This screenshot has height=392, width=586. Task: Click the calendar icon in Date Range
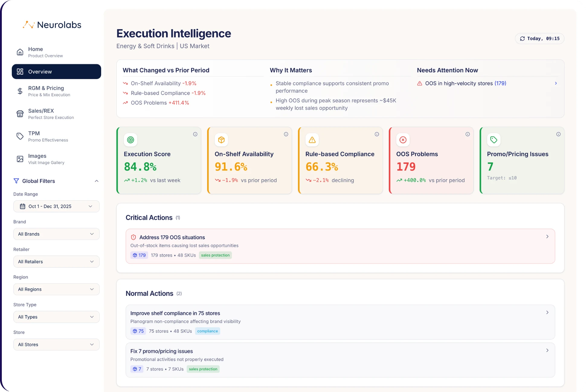point(22,206)
